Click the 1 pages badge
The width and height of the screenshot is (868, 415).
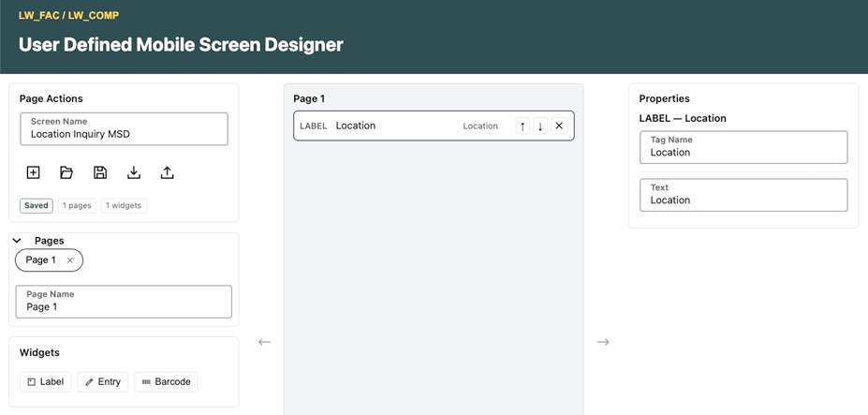click(x=77, y=205)
